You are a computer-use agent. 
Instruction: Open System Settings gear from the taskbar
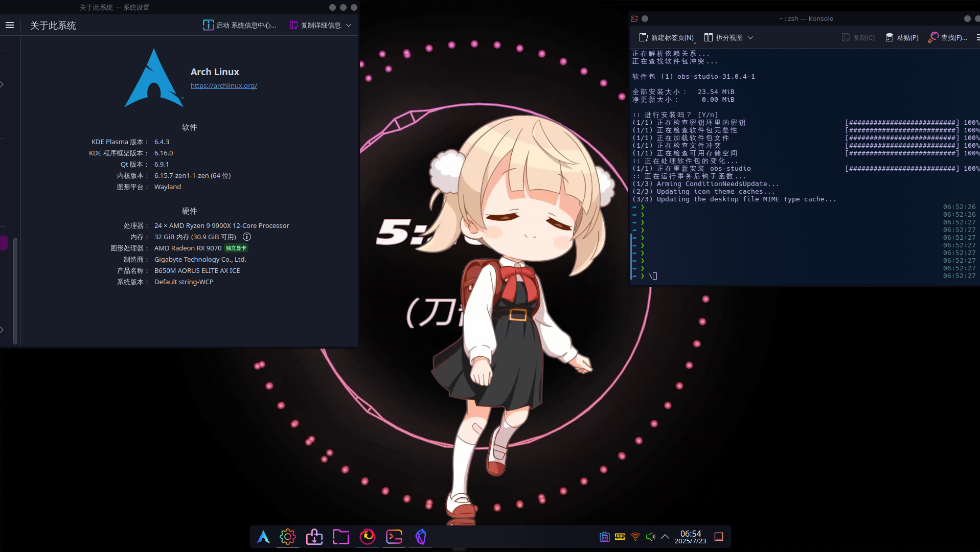click(287, 537)
